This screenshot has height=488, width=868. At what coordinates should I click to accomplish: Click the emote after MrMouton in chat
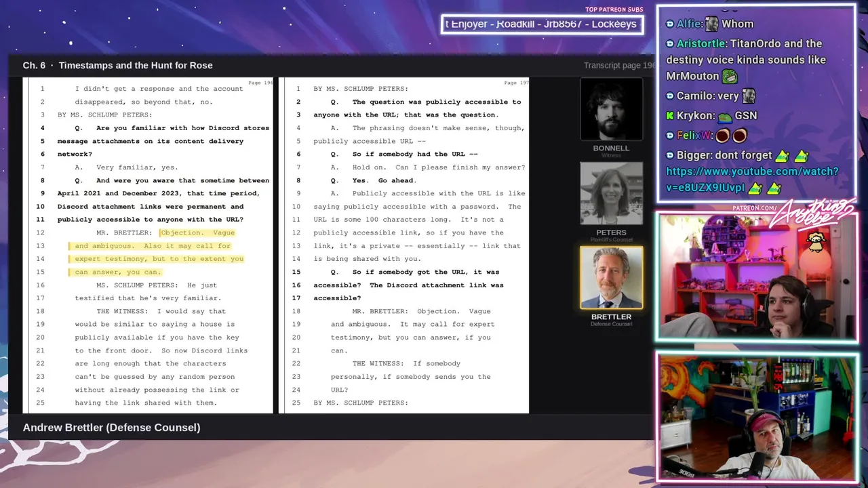pyautogui.click(x=730, y=77)
